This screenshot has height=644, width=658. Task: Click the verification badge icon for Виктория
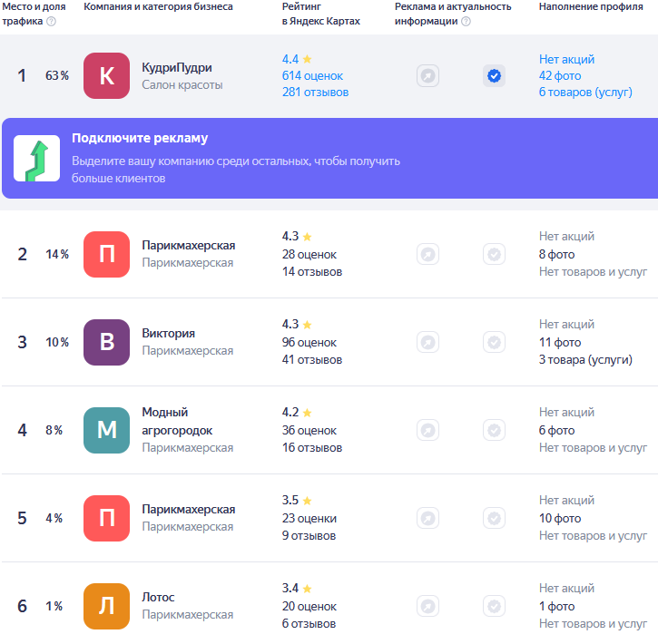pos(494,343)
